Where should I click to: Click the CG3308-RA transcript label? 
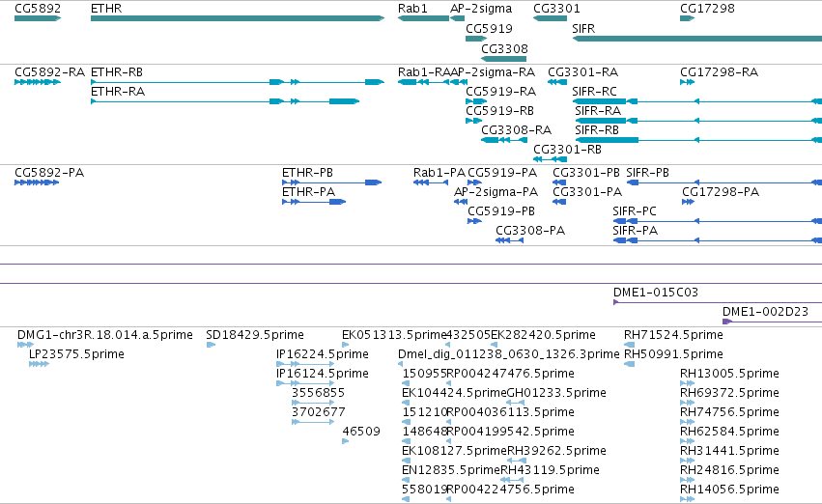pyautogui.click(x=517, y=130)
